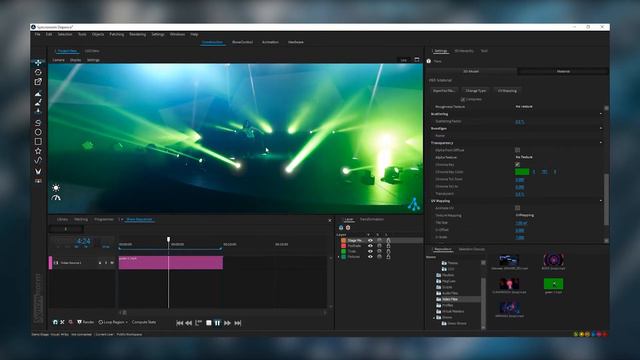The height and width of the screenshot is (360, 640).
Task: Open the Transformation tab in layer panel
Action: pyautogui.click(x=372, y=220)
